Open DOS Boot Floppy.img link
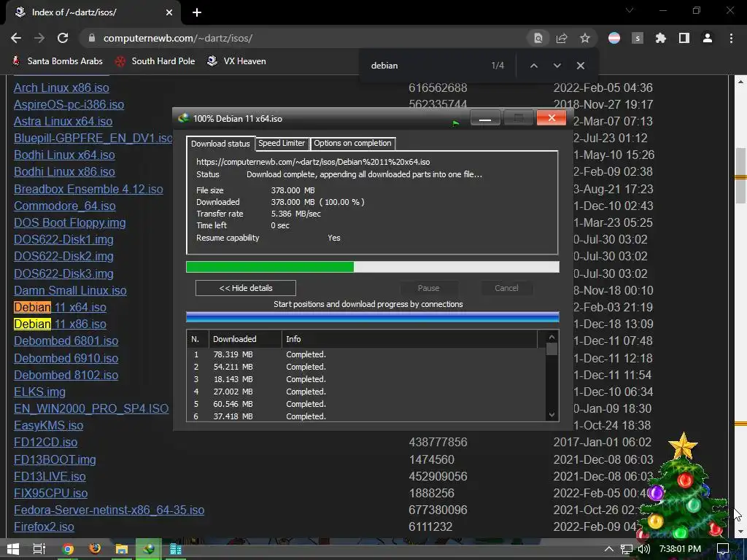The image size is (747, 560). point(69,223)
